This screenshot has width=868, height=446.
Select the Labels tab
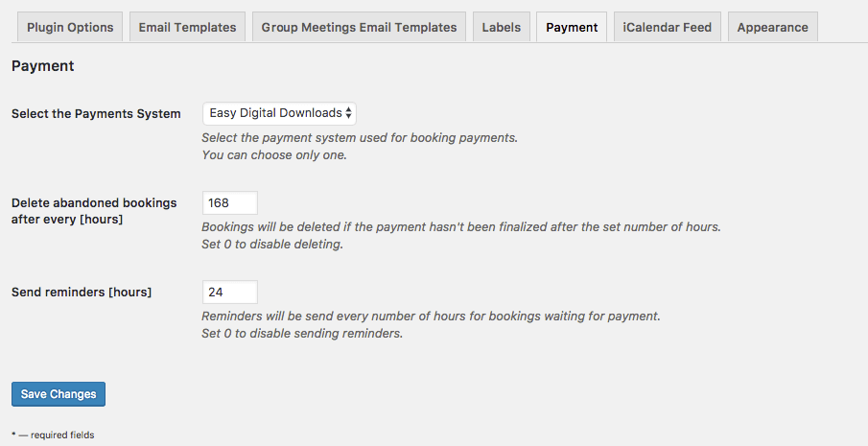click(x=501, y=27)
